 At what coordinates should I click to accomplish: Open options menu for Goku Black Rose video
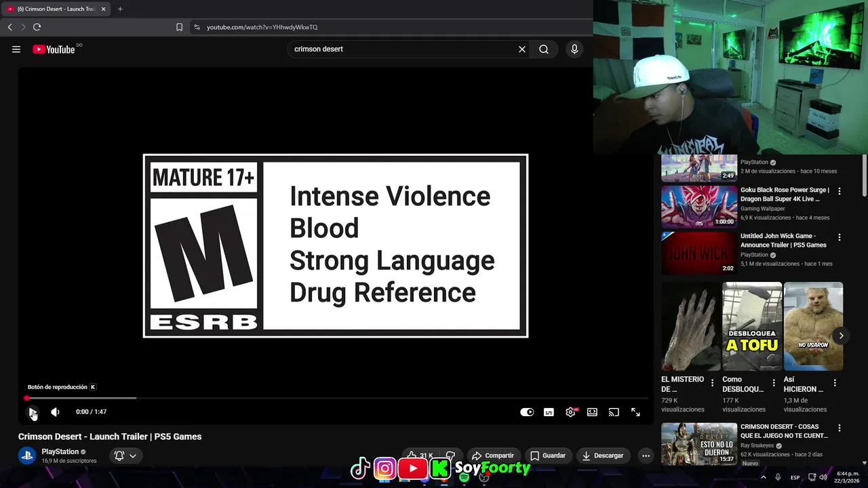pos(840,191)
